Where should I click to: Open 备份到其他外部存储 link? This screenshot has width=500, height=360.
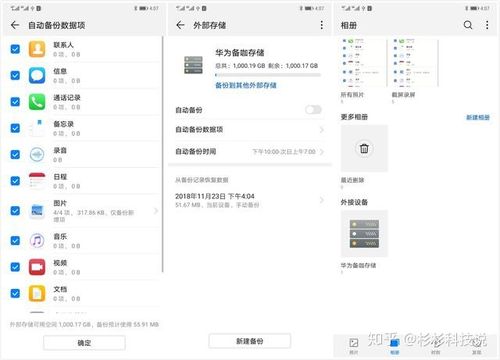click(x=246, y=85)
